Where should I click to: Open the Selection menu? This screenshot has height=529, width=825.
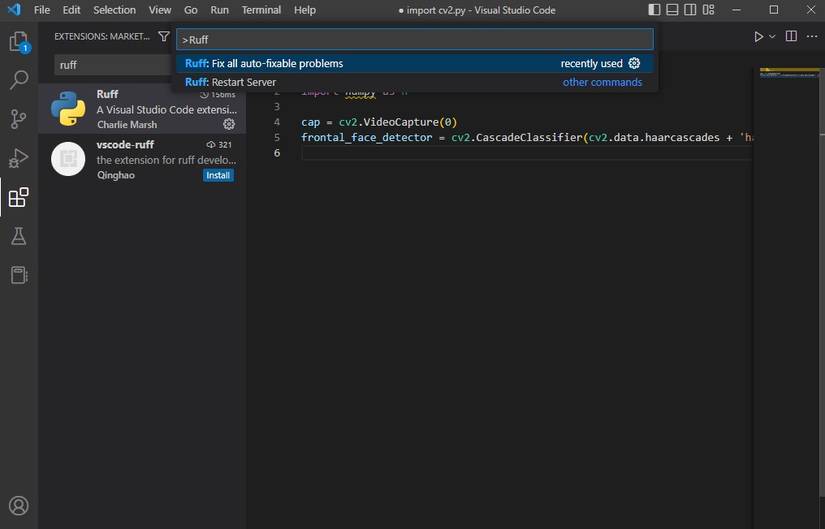click(x=114, y=10)
